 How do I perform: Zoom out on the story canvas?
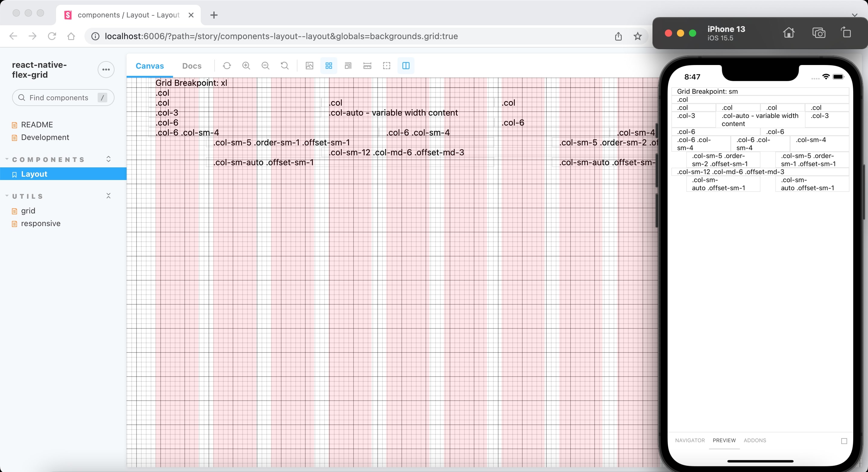pos(266,66)
